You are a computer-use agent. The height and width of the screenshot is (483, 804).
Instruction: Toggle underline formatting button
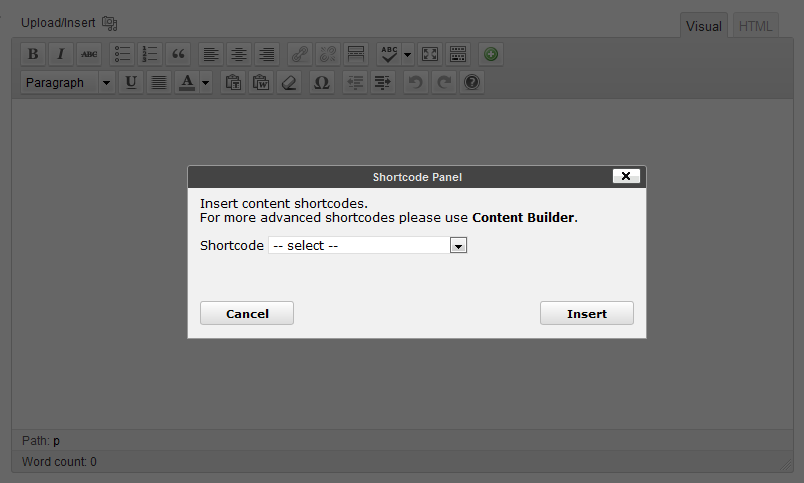130,83
